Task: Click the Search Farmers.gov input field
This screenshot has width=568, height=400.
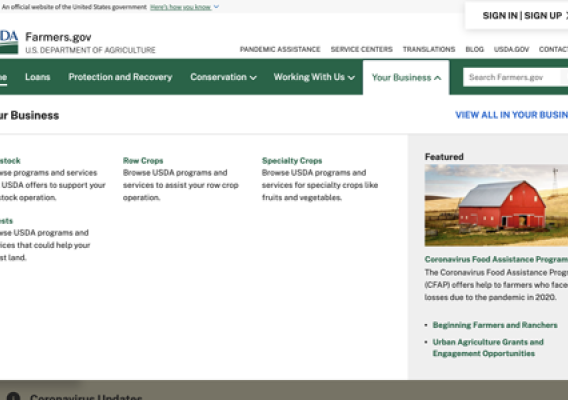Action: pyautogui.click(x=515, y=77)
